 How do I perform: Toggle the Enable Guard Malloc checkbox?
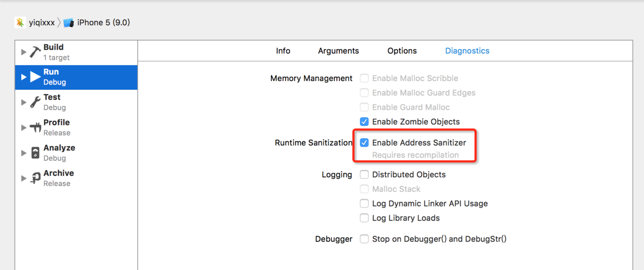[365, 107]
